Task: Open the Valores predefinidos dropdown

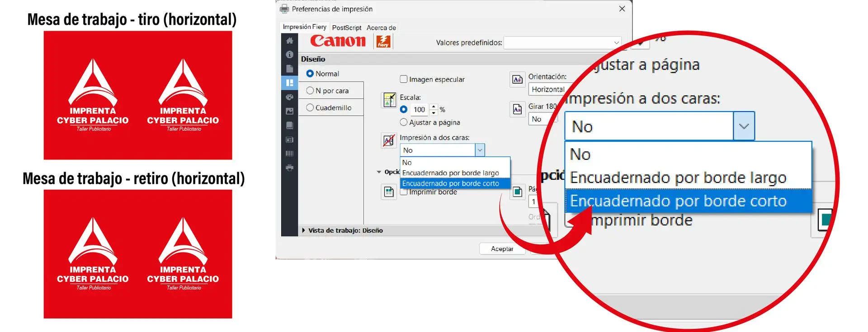Action: click(562, 42)
